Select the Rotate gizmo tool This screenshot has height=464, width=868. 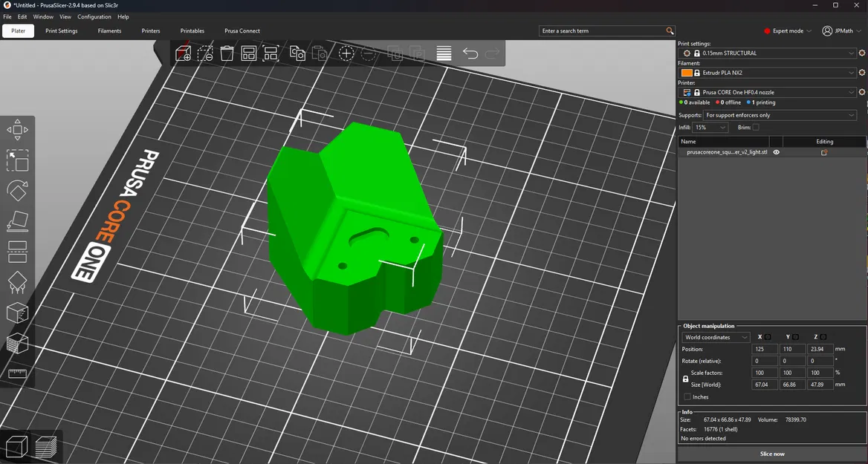[18, 191]
